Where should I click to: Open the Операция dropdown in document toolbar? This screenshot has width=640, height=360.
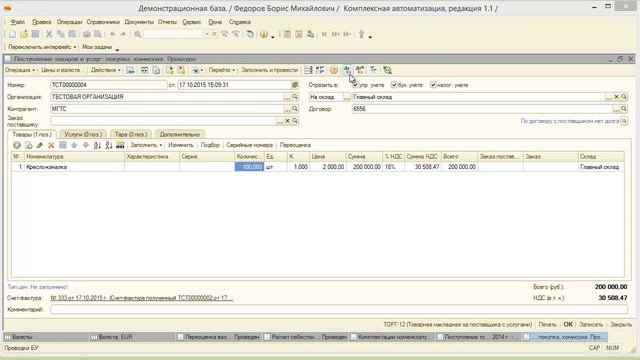[20, 70]
